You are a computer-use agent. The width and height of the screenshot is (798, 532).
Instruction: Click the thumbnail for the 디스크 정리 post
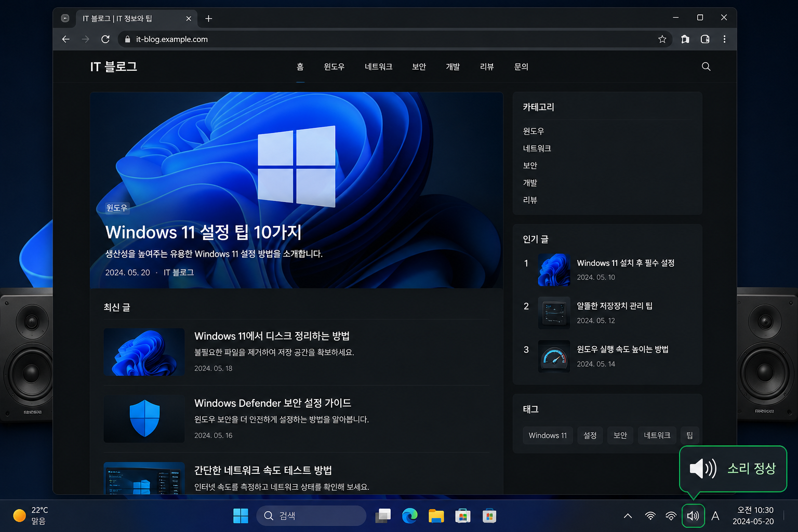[x=144, y=352]
